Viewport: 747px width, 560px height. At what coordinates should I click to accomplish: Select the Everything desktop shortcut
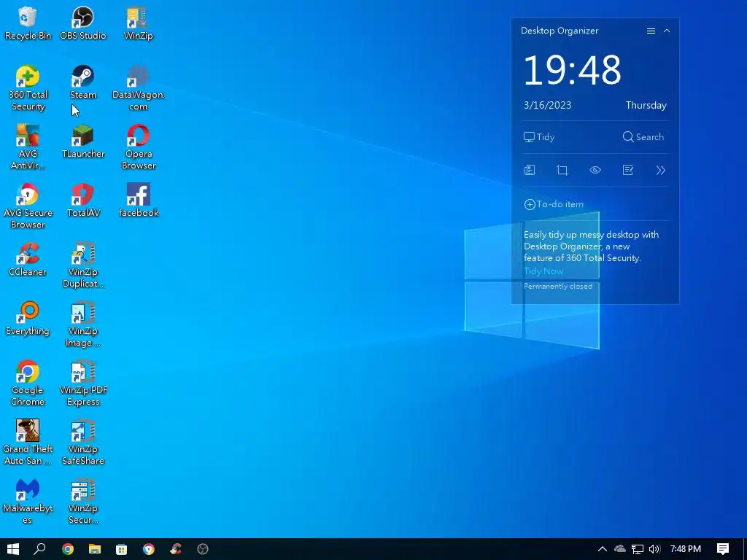coord(28,318)
